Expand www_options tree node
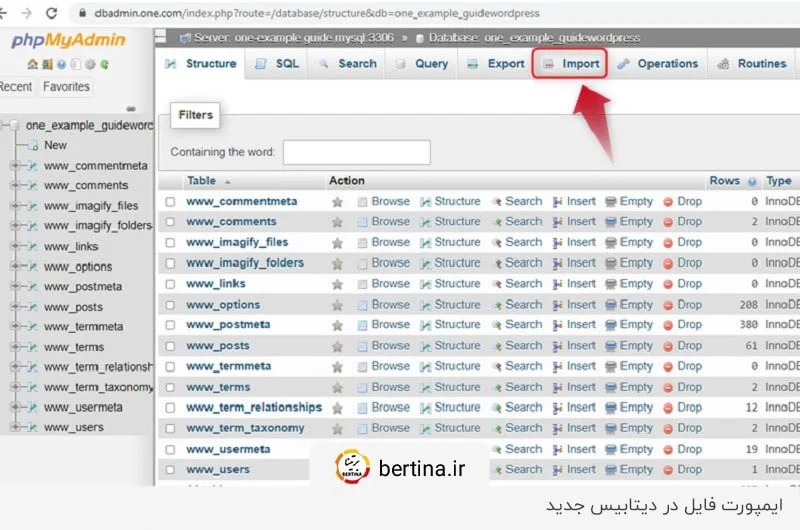 click(15, 266)
